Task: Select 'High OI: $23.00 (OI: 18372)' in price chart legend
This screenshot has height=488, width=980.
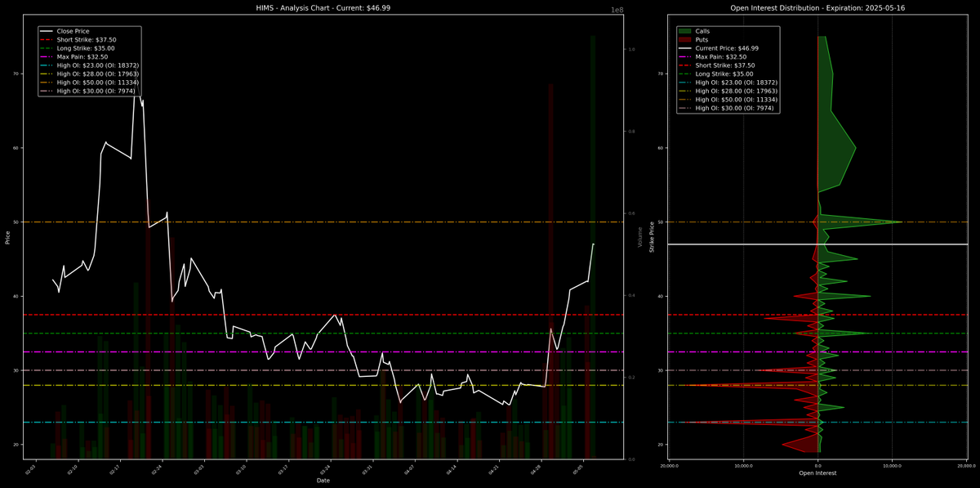Action: (97, 65)
